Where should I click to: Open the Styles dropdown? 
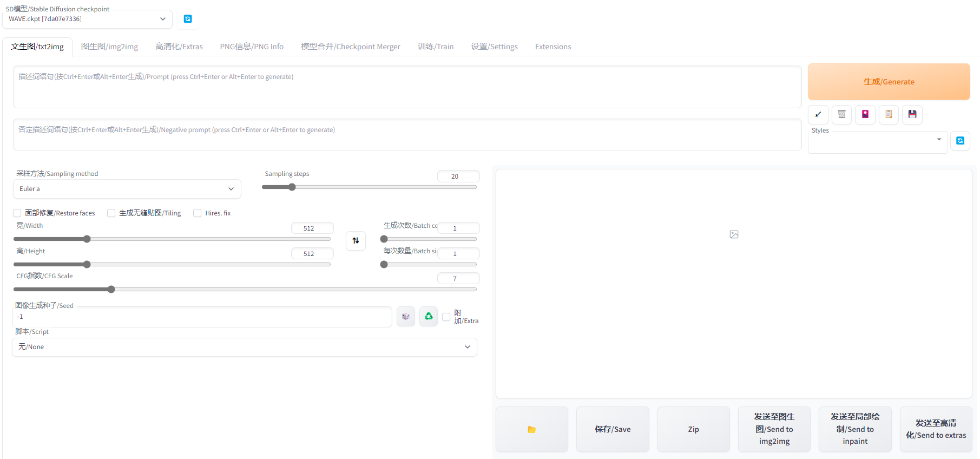[877, 142]
